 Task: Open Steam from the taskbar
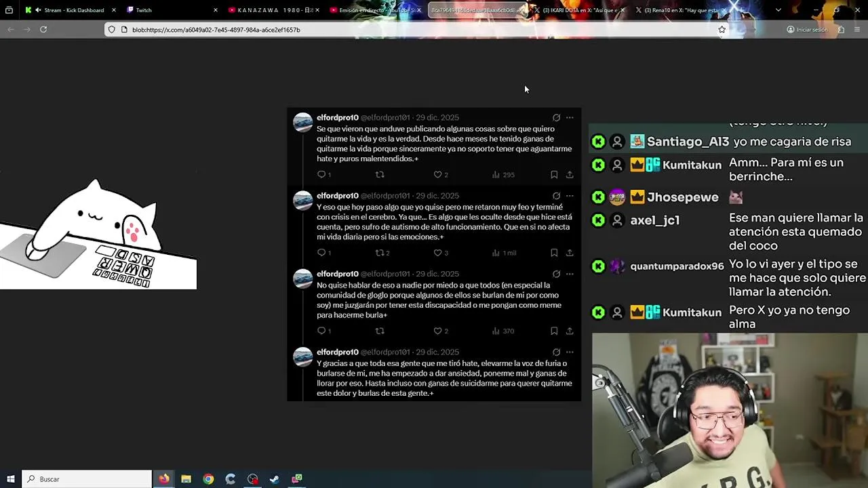(x=274, y=479)
